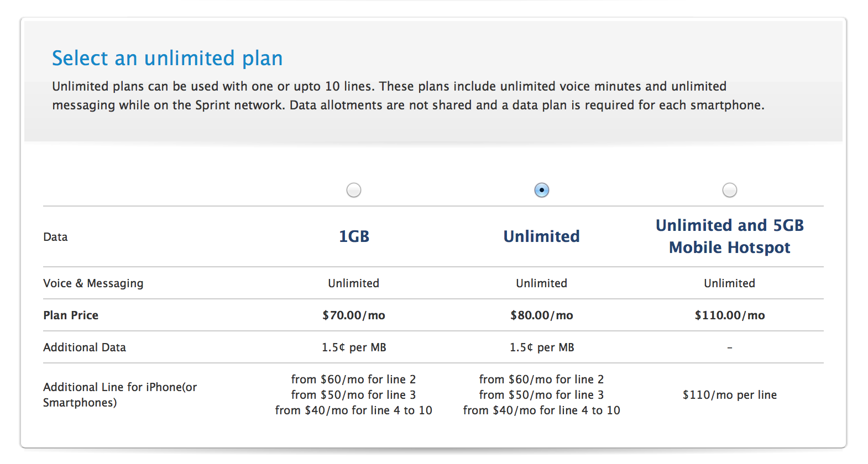
Task: Click the Voice & Messaging value for hotspot plan
Action: [x=729, y=283]
